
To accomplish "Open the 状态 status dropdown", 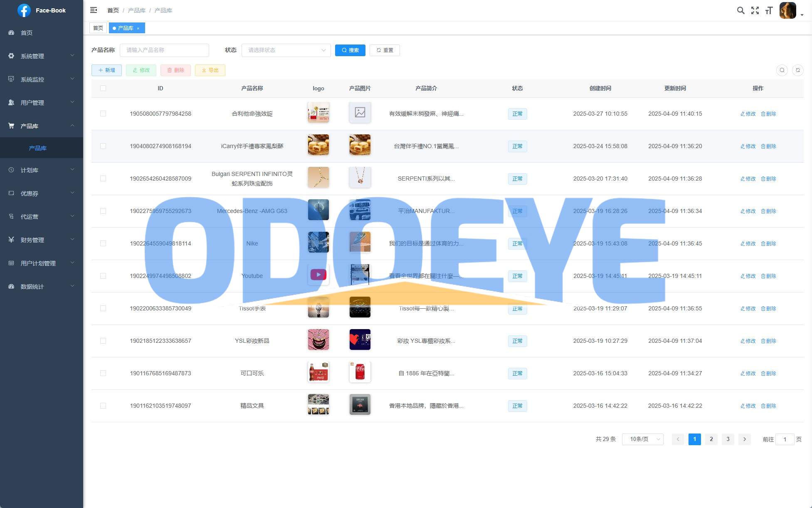I will coord(286,50).
